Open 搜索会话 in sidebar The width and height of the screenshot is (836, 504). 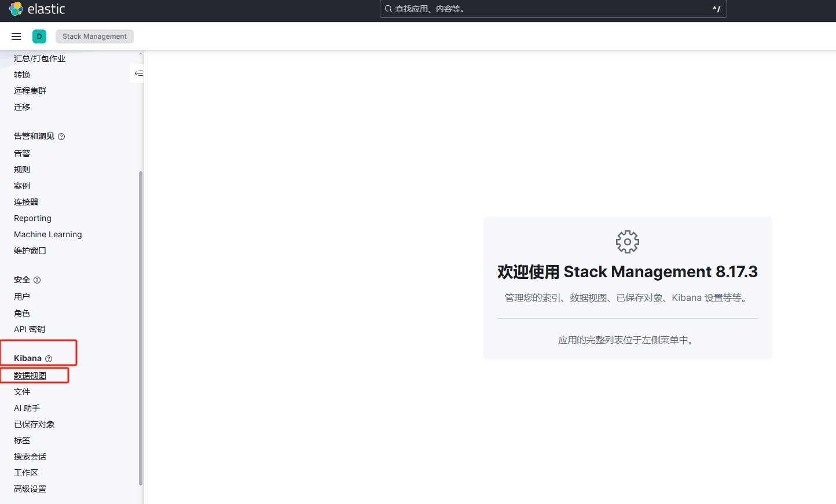[x=30, y=457]
